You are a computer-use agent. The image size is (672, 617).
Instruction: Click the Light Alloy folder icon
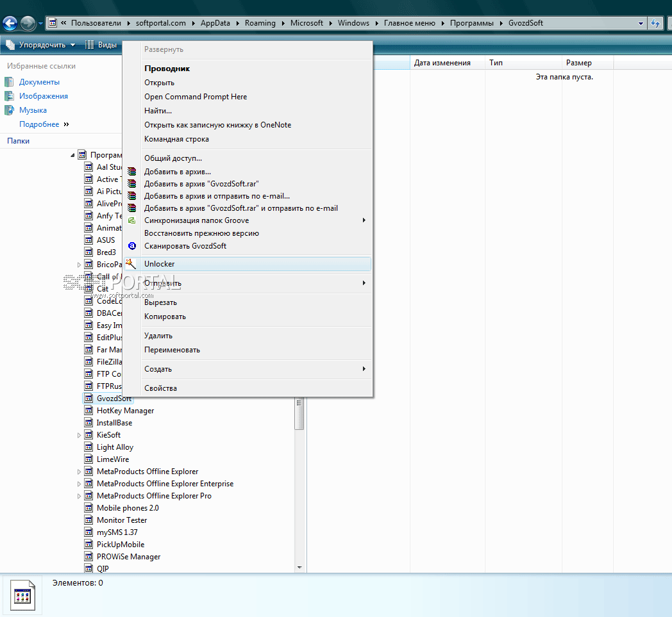88,447
